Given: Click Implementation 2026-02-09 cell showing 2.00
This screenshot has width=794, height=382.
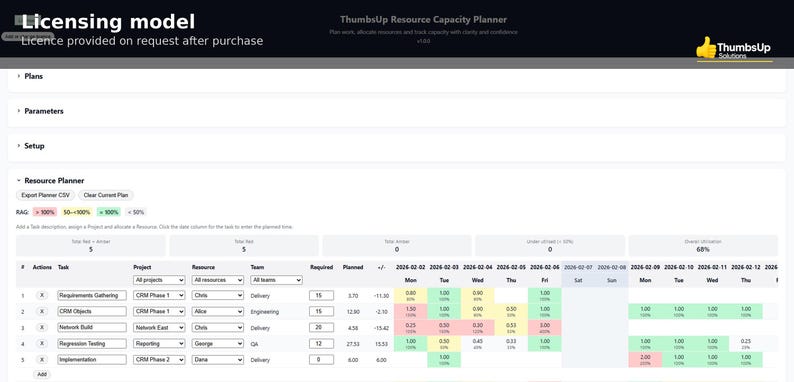Looking at the screenshot, I should [645, 360].
